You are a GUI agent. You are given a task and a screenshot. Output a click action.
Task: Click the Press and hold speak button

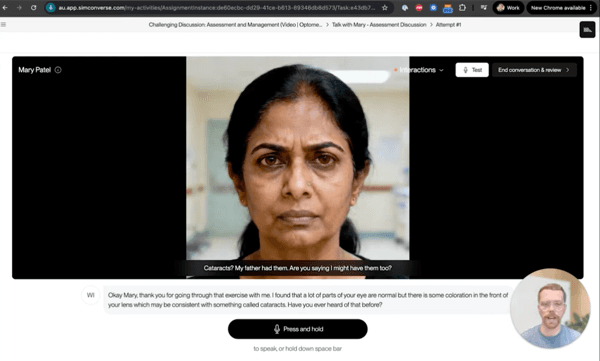[298, 329]
